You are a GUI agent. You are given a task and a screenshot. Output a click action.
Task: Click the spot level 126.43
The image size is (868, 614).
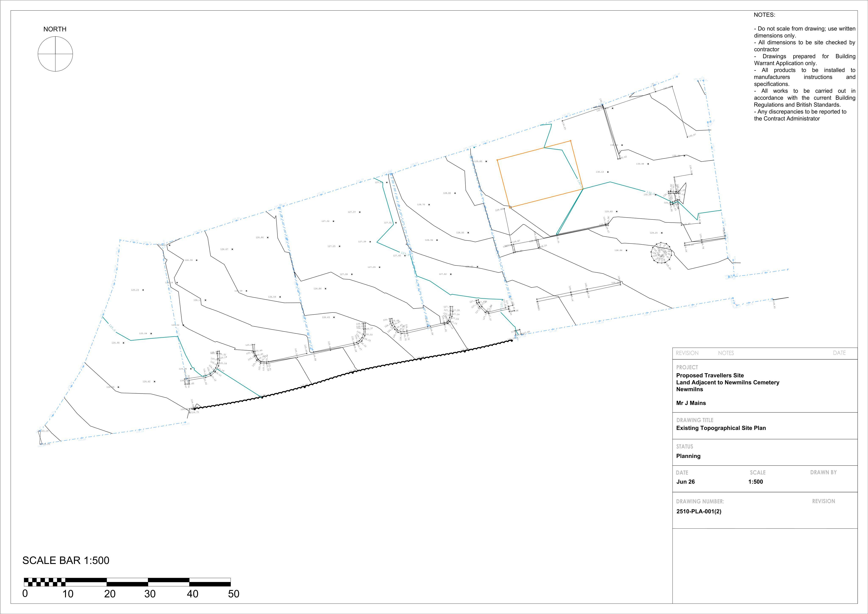[326, 317]
